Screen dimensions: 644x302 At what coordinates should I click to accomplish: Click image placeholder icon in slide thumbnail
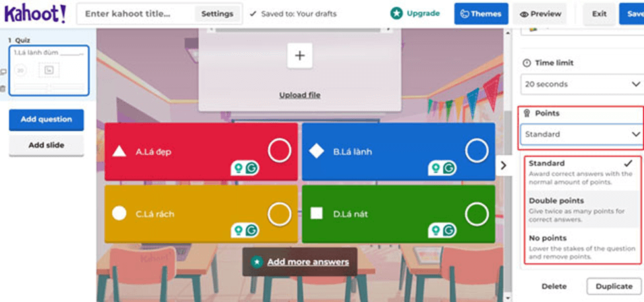click(49, 70)
